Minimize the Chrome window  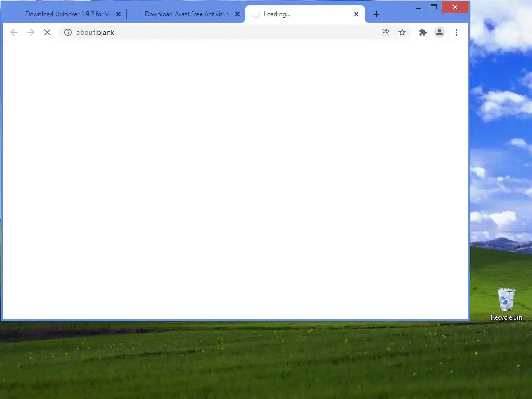(x=418, y=7)
